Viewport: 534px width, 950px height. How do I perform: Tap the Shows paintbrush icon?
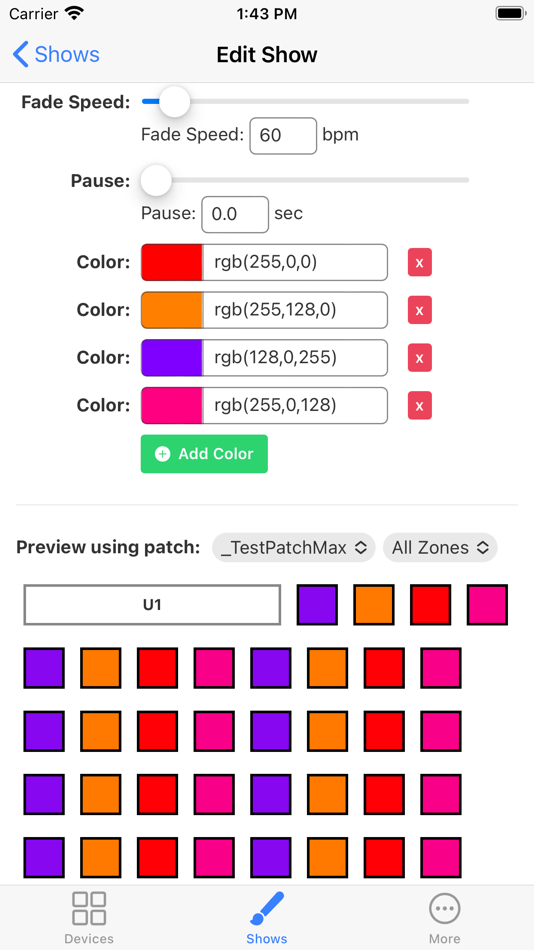point(267,908)
